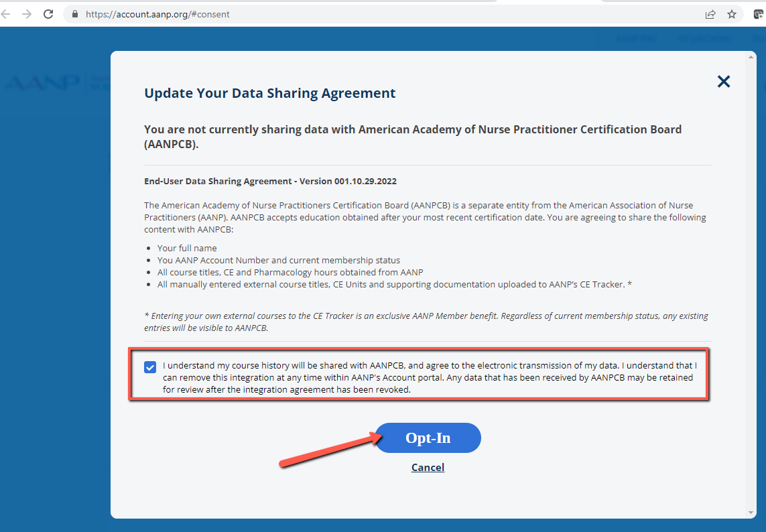Click the dimmed AANP logo behind dialog

(x=42, y=84)
